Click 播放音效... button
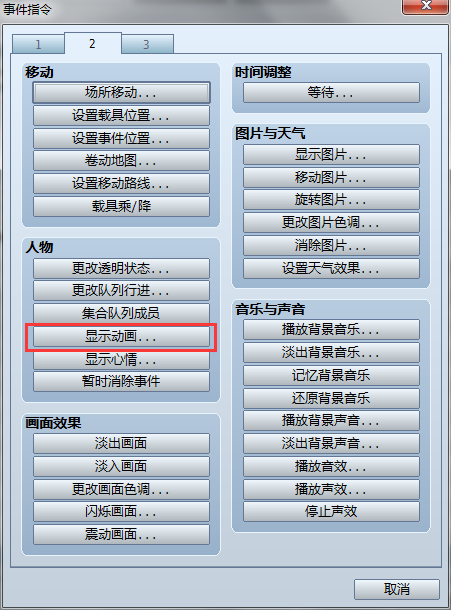Screen dimensions: 451x610 pos(332,466)
